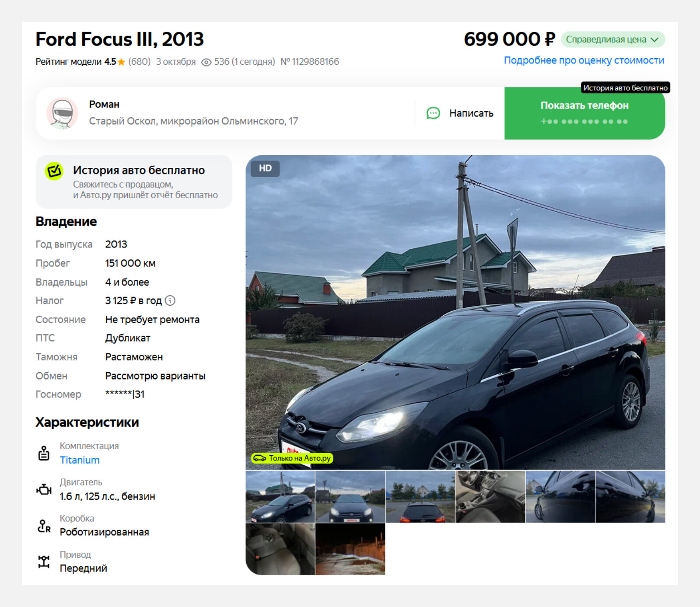Click the tax info circle icon
700x607 pixels.
pyautogui.click(x=170, y=300)
